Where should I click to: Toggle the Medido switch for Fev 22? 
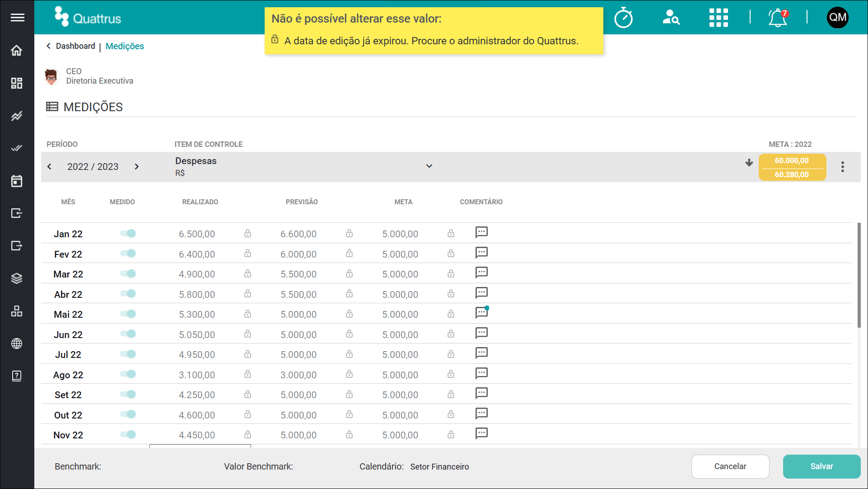[128, 253]
